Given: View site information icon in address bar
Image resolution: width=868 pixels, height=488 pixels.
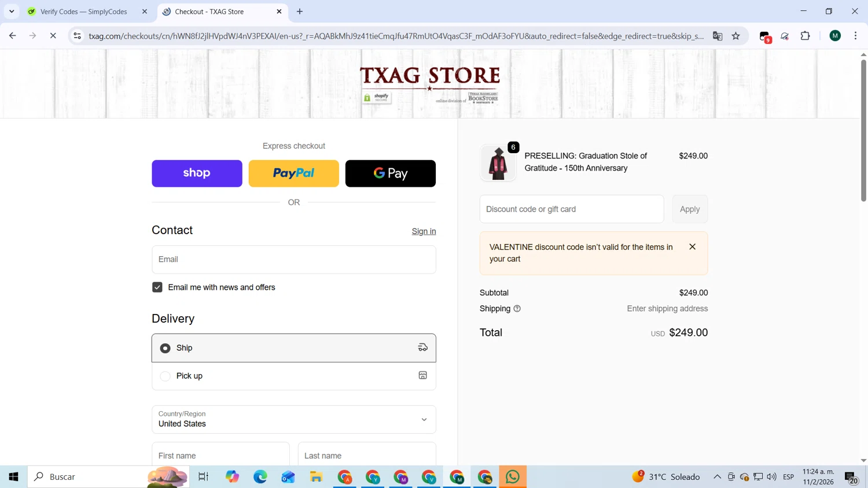Looking at the screenshot, I should (77, 36).
